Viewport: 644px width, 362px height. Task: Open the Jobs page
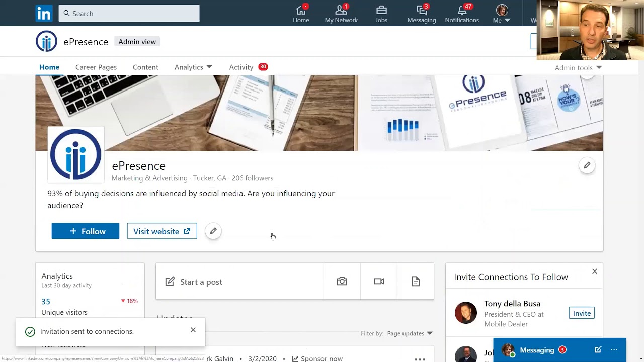(x=381, y=14)
